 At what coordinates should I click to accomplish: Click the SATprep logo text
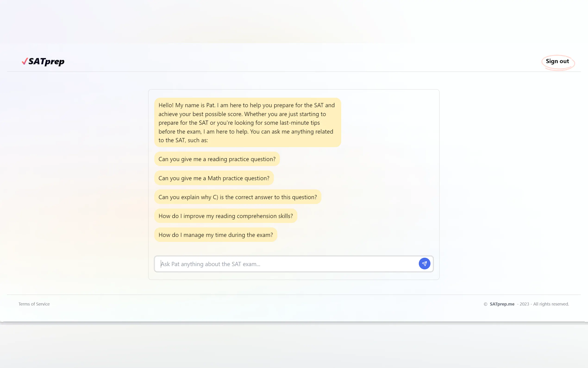pos(47,61)
